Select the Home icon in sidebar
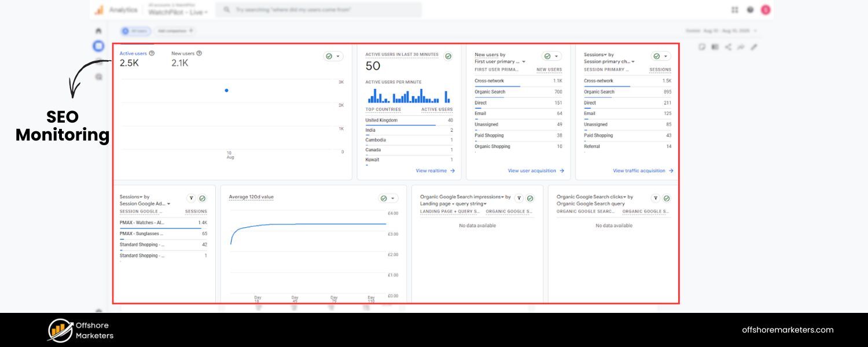 [x=98, y=30]
